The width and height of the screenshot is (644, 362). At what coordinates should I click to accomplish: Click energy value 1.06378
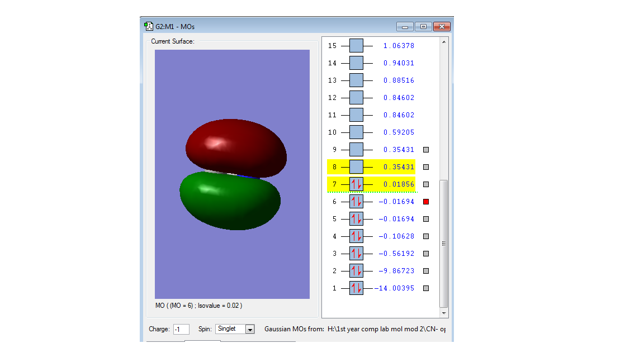click(399, 46)
